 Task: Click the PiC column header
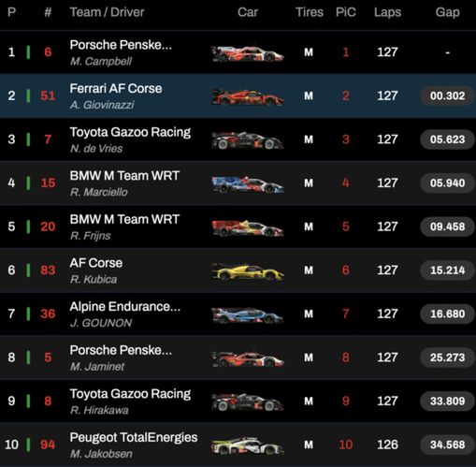[x=346, y=12]
